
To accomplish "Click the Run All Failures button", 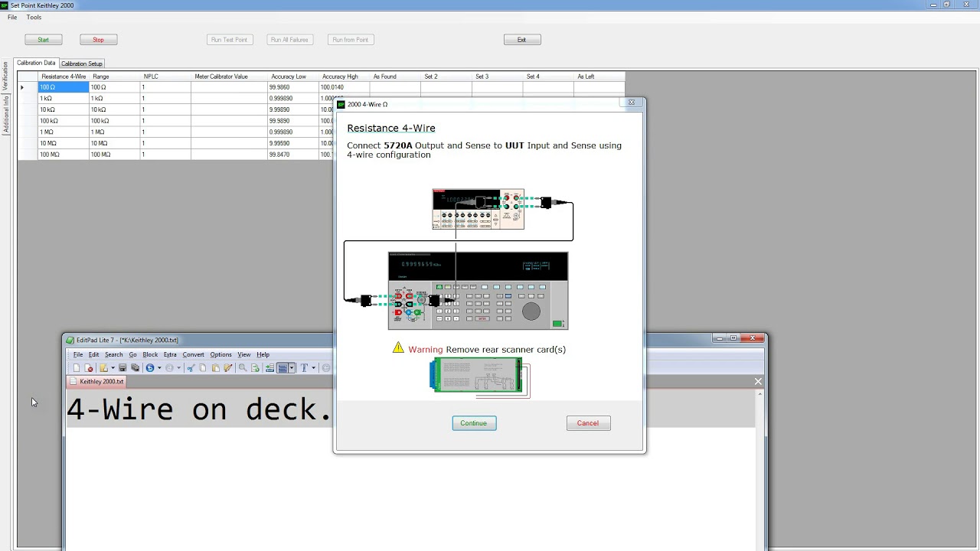I will tap(289, 40).
